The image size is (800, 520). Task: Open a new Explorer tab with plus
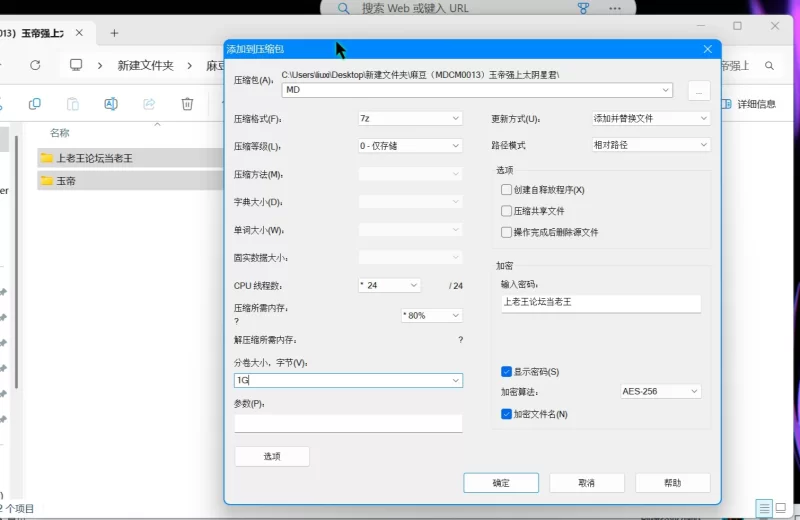(x=114, y=33)
